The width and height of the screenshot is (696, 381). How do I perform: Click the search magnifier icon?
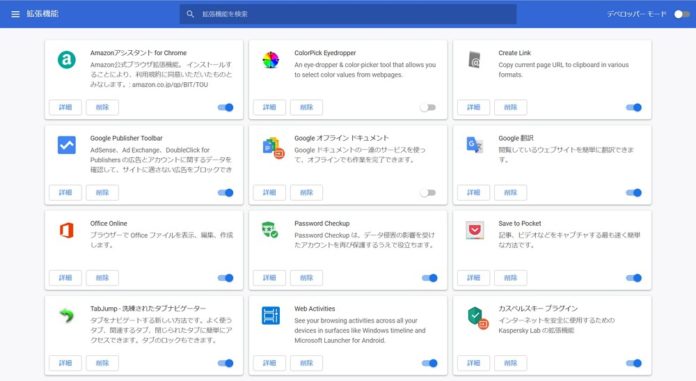(190, 14)
